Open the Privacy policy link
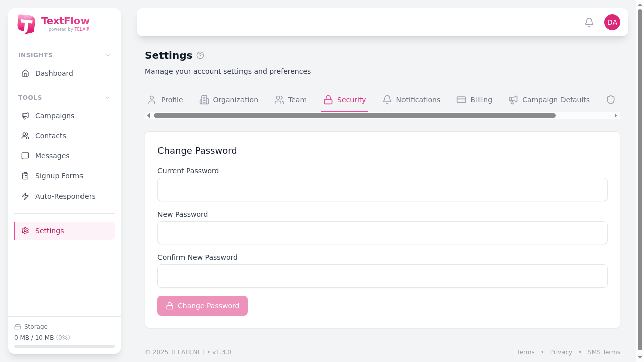The height and width of the screenshot is (362, 644). tap(561, 352)
